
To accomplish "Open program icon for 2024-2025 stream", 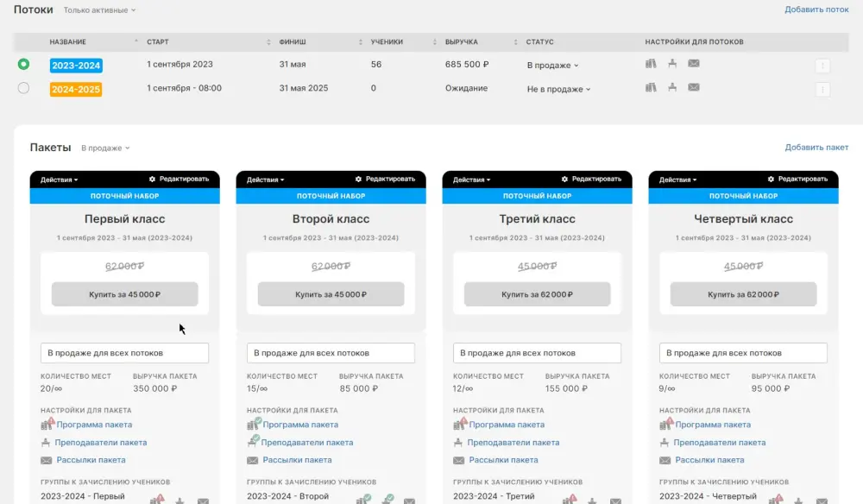I will coord(651,88).
